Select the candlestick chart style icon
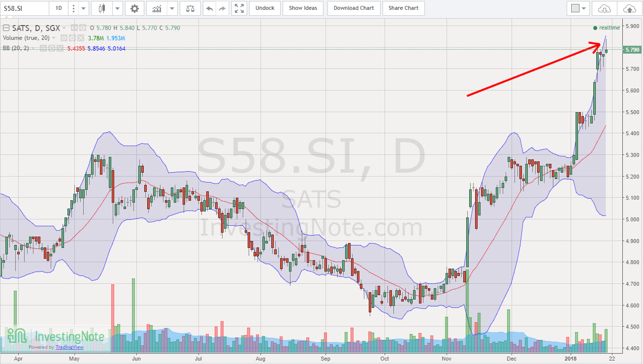643x364 pixels. (102, 8)
